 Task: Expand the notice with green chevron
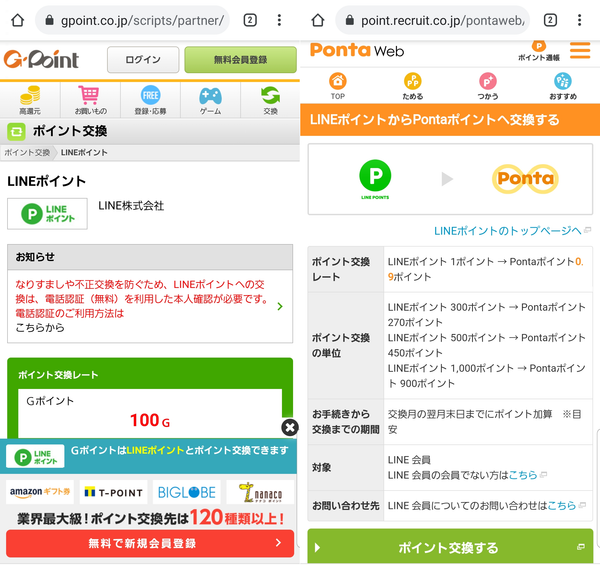pyautogui.click(x=280, y=306)
